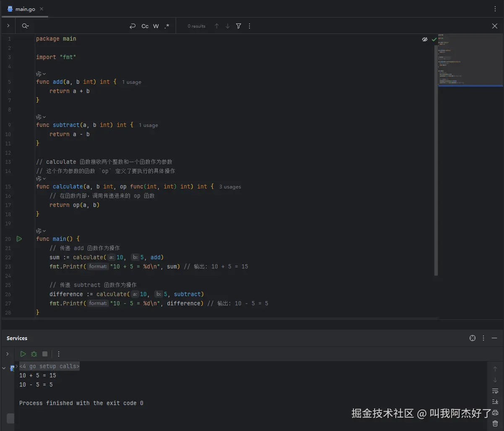Open AI actions dropdown above func subtract
Image resolution: width=504 pixels, height=431 pixels.
click(41, 117)
